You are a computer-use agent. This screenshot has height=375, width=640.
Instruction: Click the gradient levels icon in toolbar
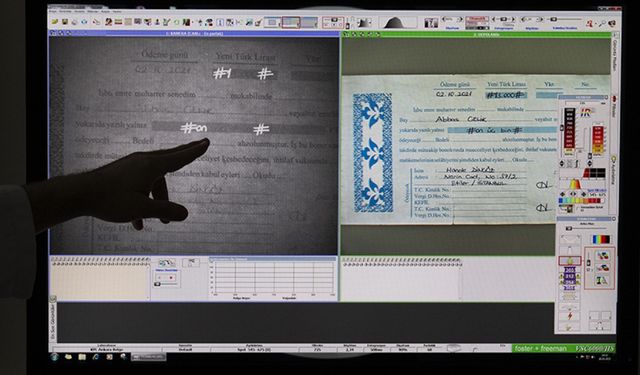(364, 23)
